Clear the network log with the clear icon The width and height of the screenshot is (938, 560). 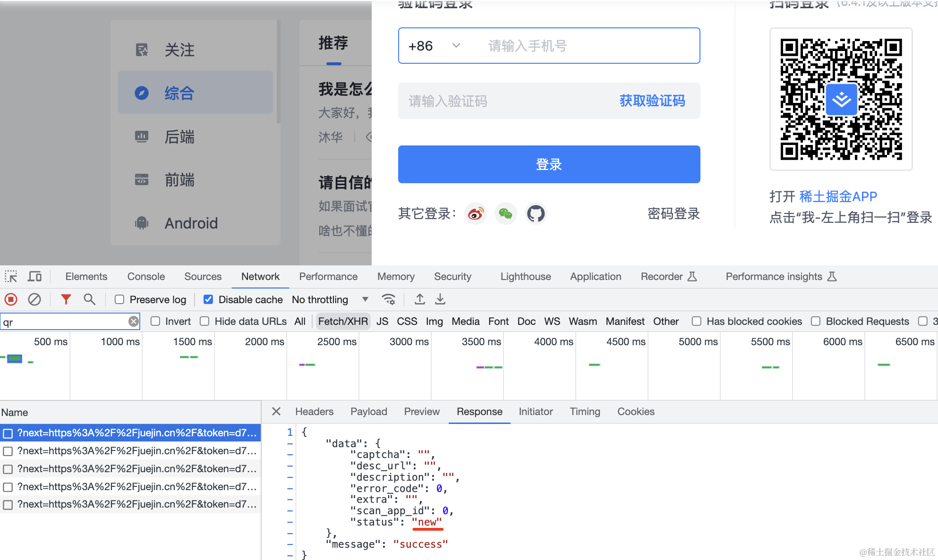point(34,299)
